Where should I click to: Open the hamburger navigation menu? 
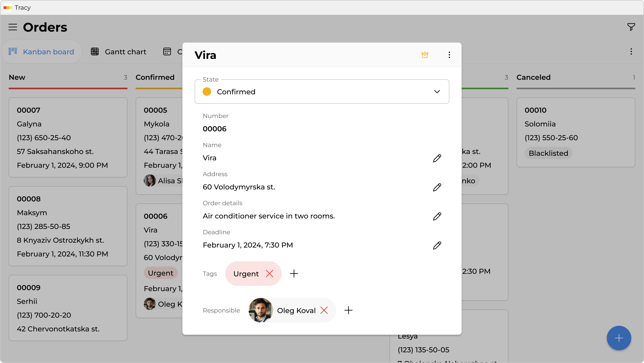[13, 27]
